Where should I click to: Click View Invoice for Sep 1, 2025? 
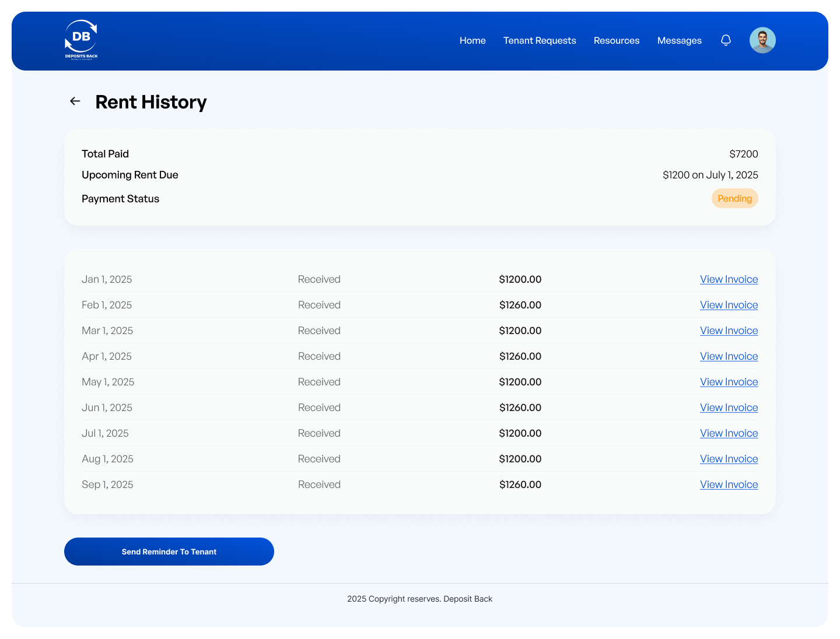(729, 484)
